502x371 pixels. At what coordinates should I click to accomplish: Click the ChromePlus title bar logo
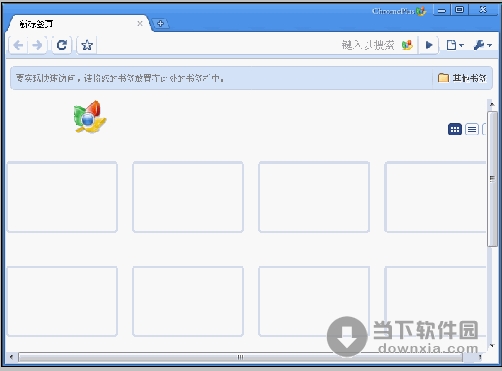pyautogui.click(x=421, y=11)
